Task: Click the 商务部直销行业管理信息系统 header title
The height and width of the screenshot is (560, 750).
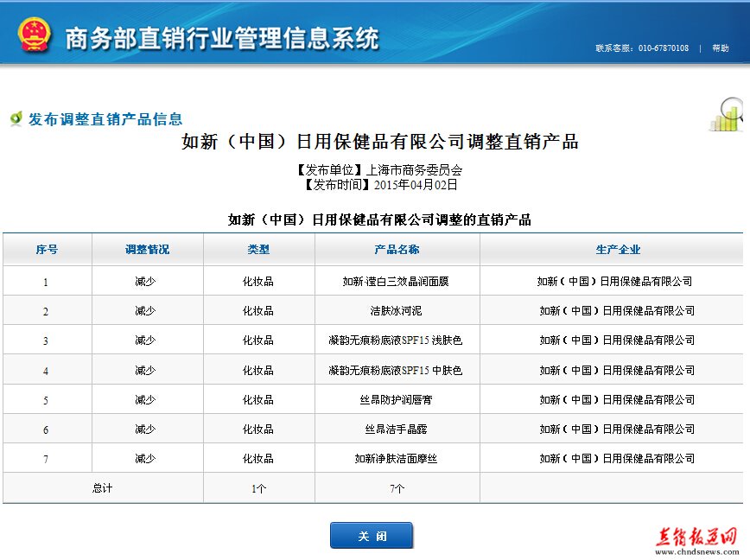Action: point(222,38)
